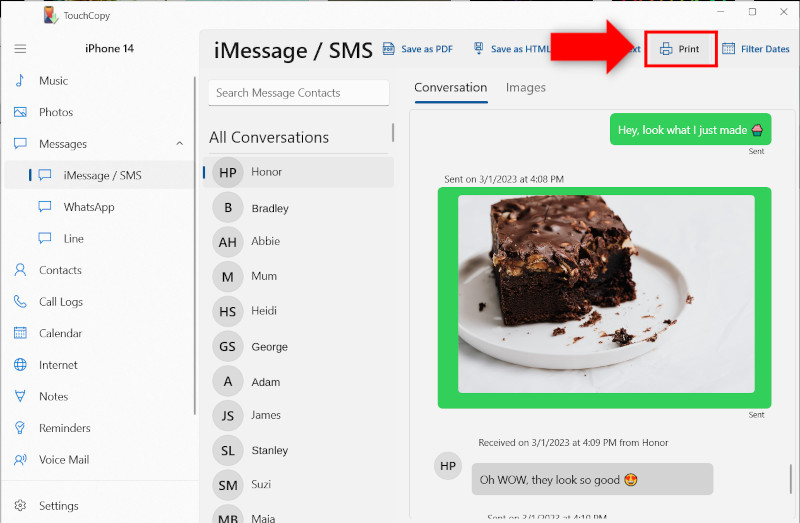
Task: Click Photos in the sidebar
Action: 56,112
